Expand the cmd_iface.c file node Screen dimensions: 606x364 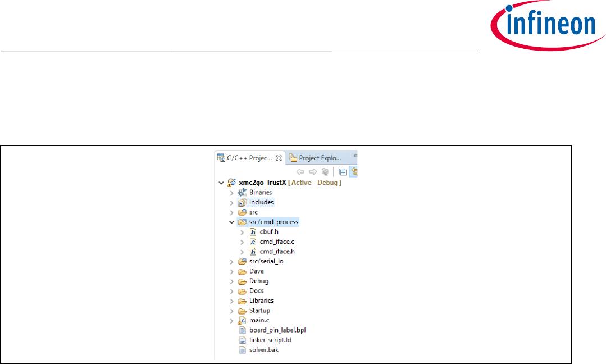pyautogui.click(x=242, y=242)
